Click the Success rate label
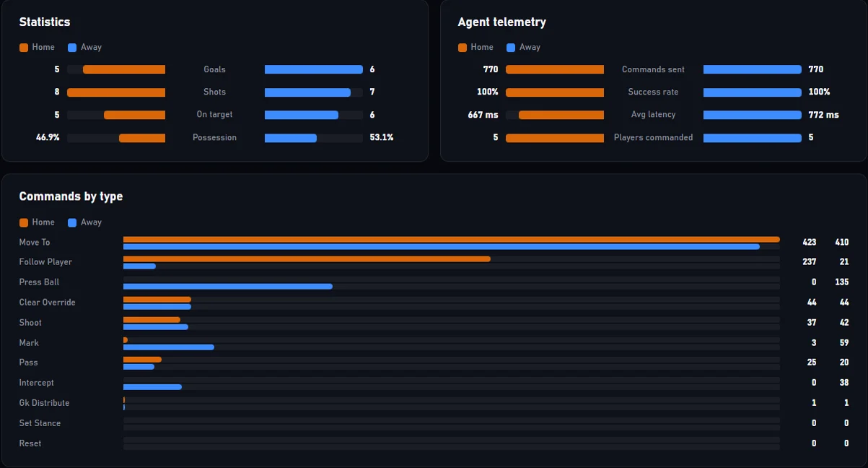Viewport: 868px width, 468px height. point(654,92)
